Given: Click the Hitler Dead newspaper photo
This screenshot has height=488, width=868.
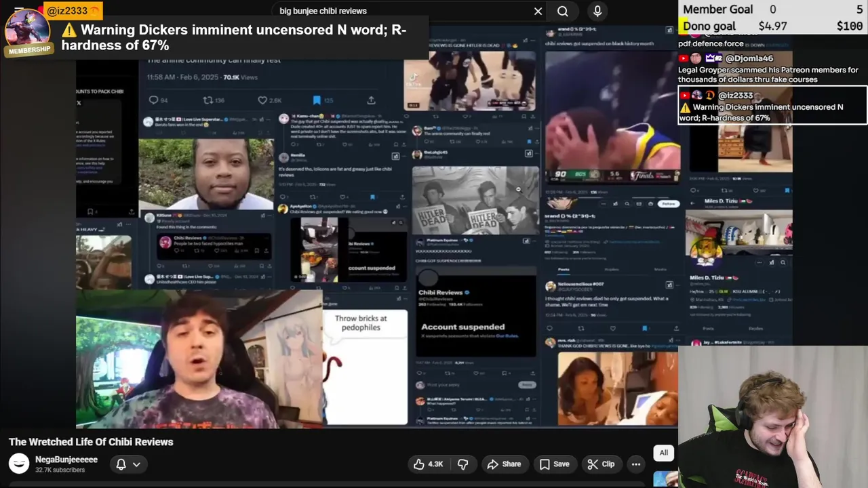Looking at the screenshot, I should point(475,199).
